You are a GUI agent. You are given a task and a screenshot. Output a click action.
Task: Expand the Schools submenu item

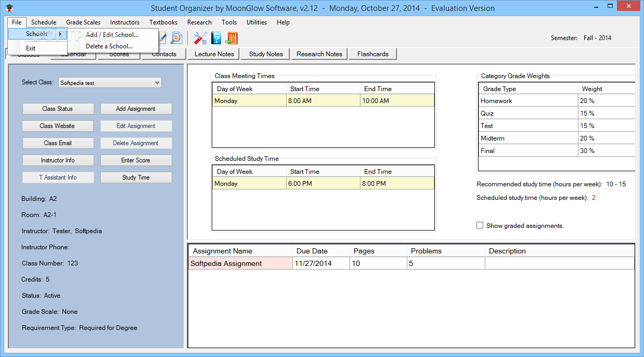tap(37, 34)
